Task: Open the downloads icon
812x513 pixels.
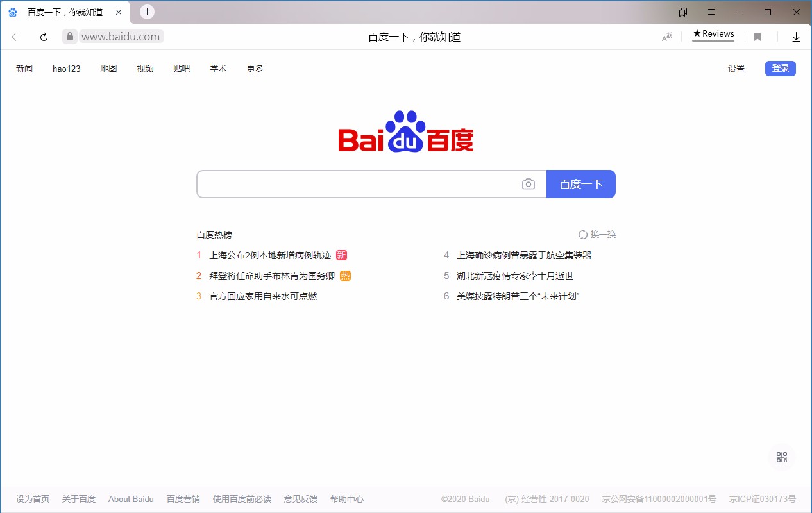Action: (x=796, y=37)
